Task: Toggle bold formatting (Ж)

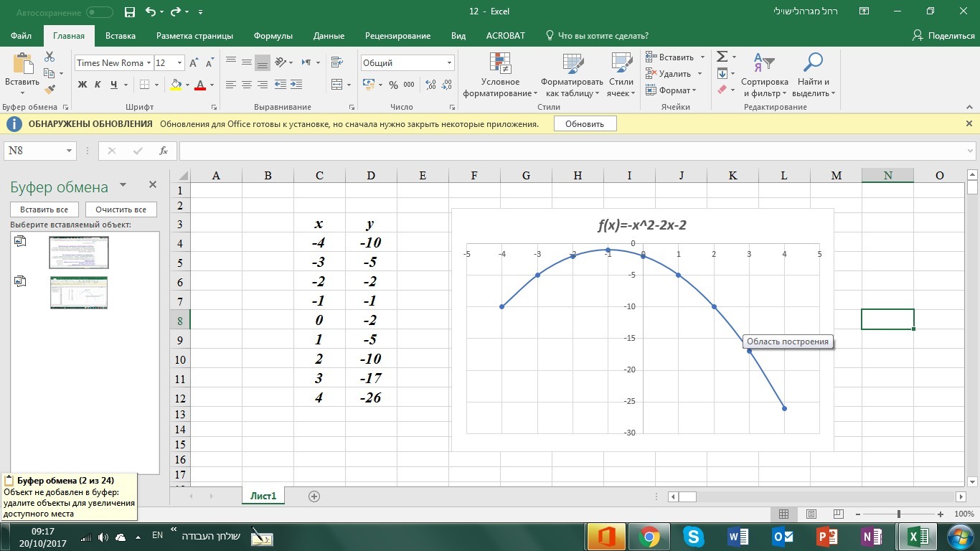Action: point(82,85)
